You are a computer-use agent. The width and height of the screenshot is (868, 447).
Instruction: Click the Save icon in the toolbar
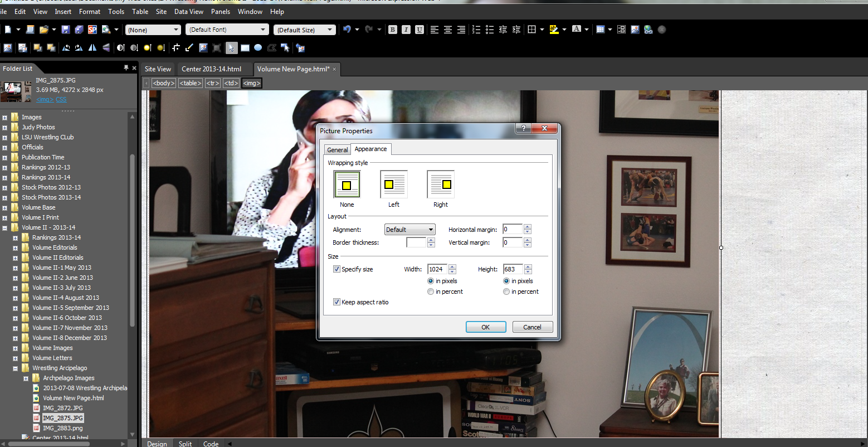(x=66, y=30)
